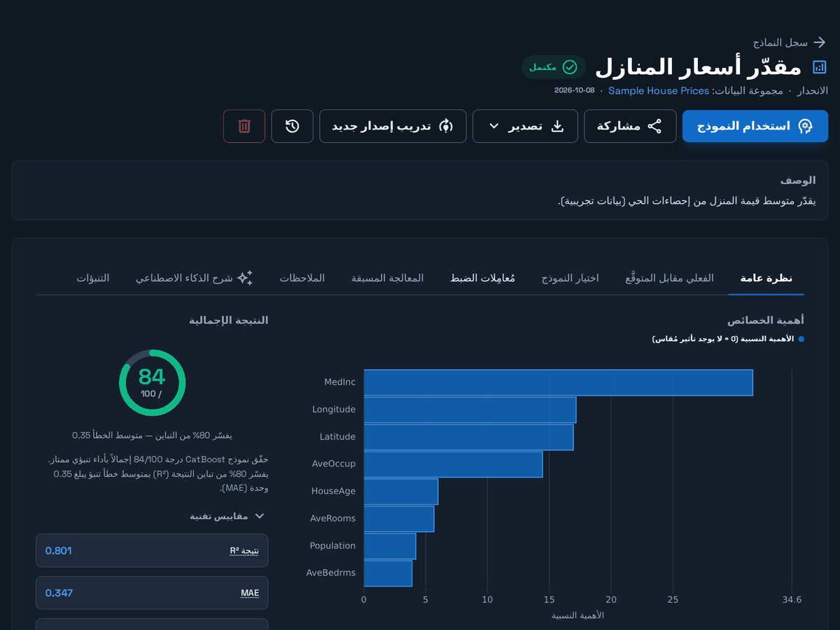Click the MedInc axis label
The image size is (840, 630).
pos(339,382)
